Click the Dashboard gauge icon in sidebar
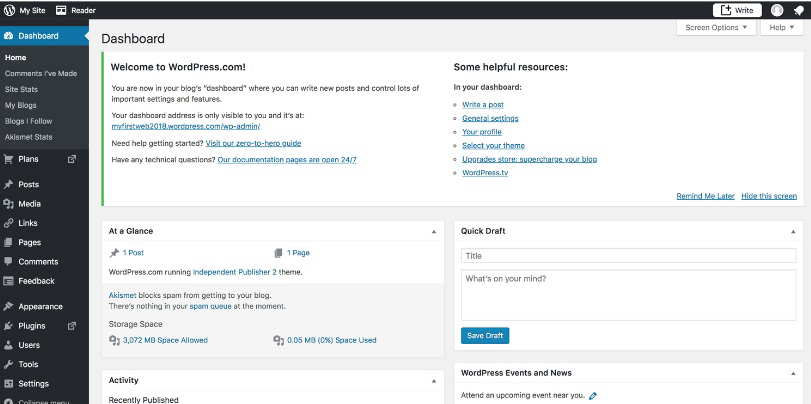 tap(8, 36)
